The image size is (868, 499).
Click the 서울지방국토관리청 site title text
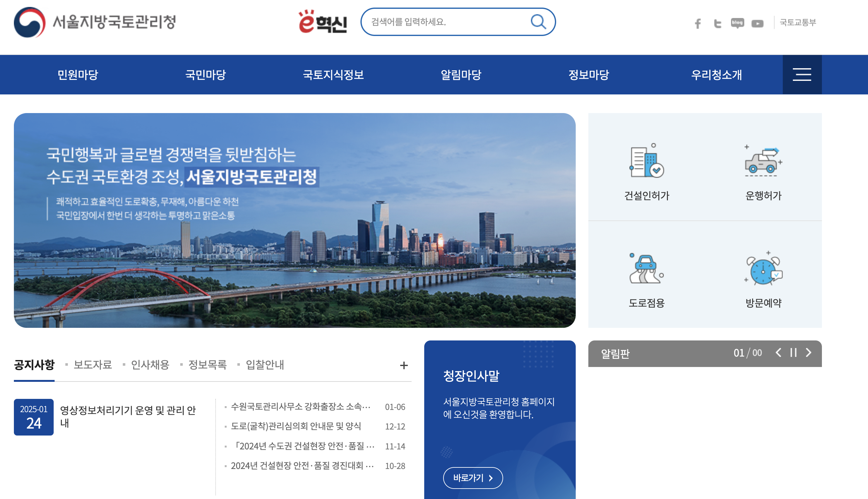point(114,22)
